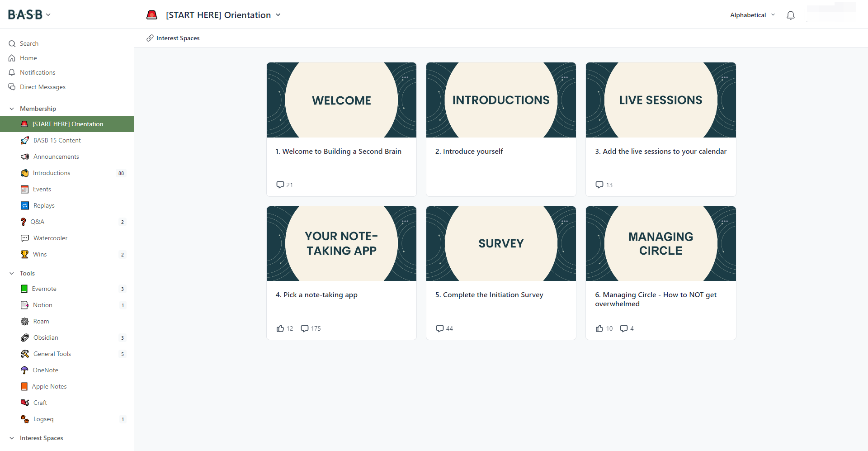Click the thumbs-up on Managing Circle card
Screen dimensions: 868x451
click(x=599, y=328)
